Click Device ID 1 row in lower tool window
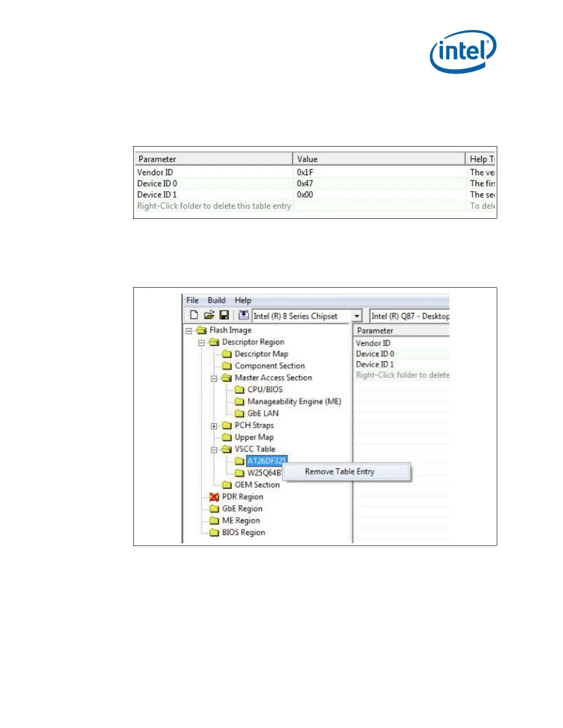Screen dimensions: 563x728 point(401,364)
